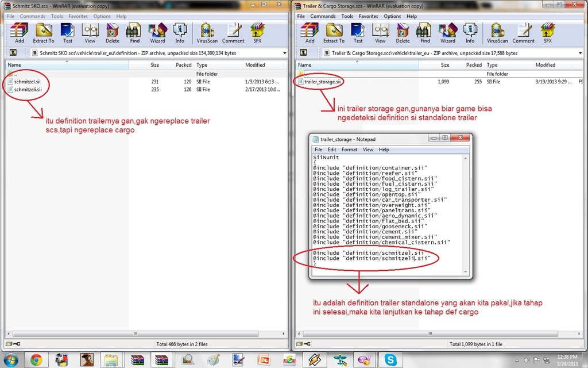Go up one folder in left archive
Screen dimensions: 588x368
pos(12,53)
